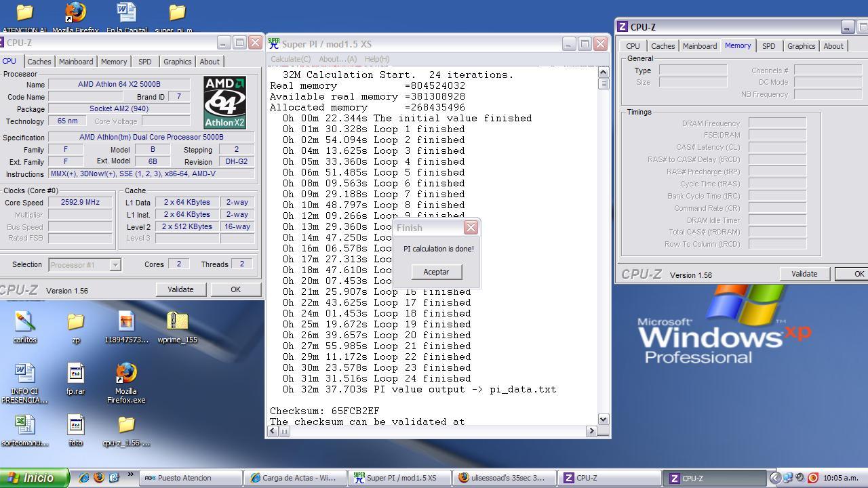Switch to Carga de Actas taskbar window
The height and width of the screenshot is (488, 868).
(296, 478)
